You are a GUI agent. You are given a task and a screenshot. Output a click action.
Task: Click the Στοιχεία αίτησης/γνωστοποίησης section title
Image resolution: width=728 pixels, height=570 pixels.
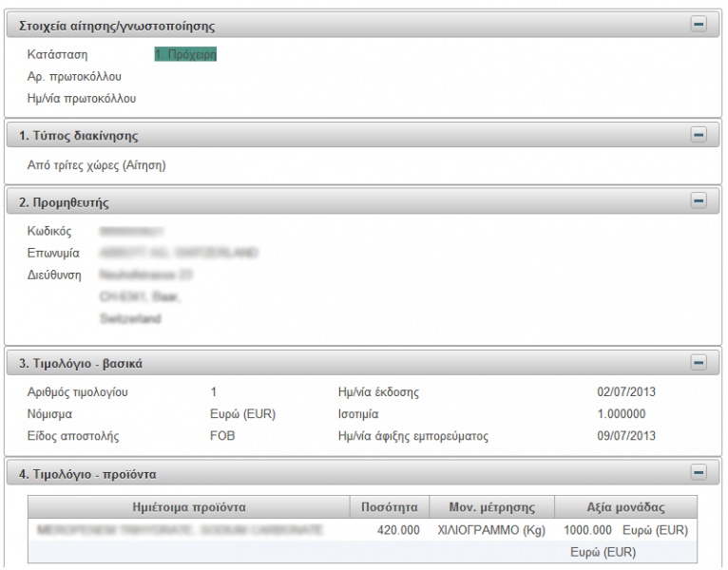pos(117,26)
